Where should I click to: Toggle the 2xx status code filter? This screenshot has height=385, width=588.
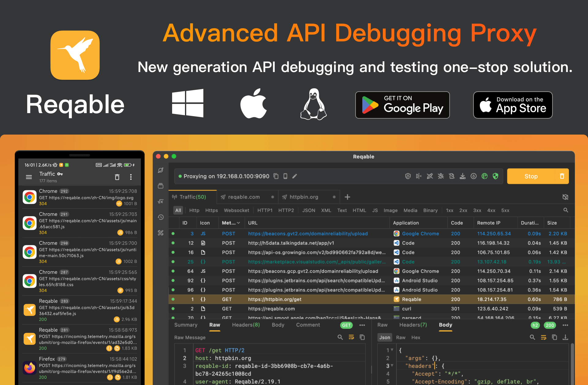pos(463,210)
